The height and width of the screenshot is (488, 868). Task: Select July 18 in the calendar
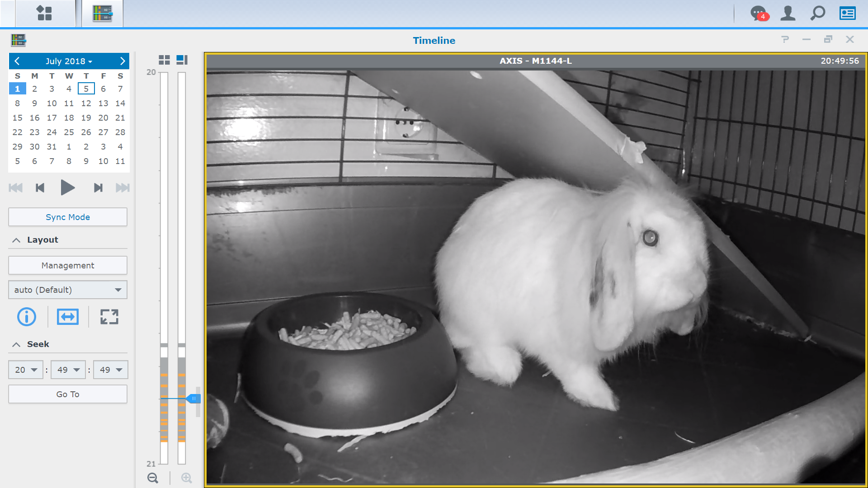pos(69,117)
